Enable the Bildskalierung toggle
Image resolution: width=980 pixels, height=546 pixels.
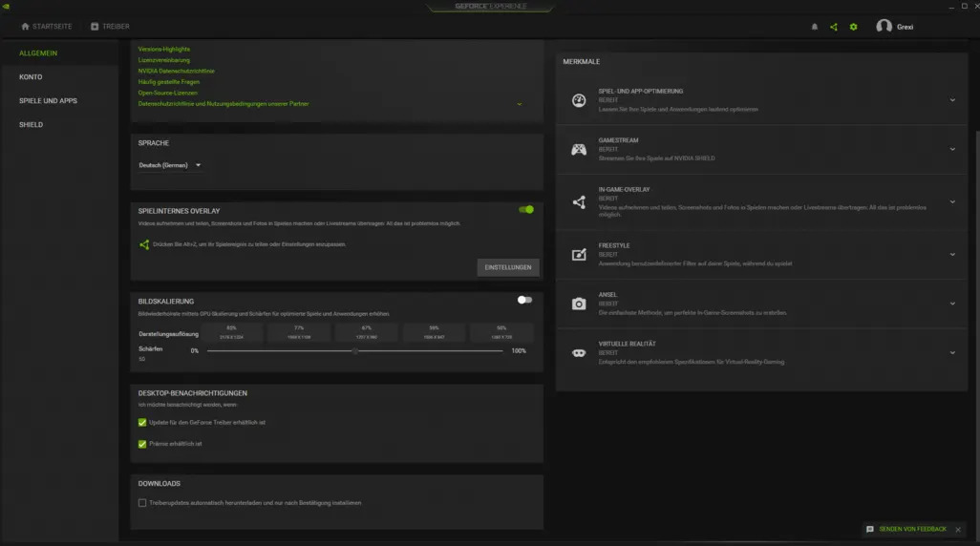click(x=525, y=300)
